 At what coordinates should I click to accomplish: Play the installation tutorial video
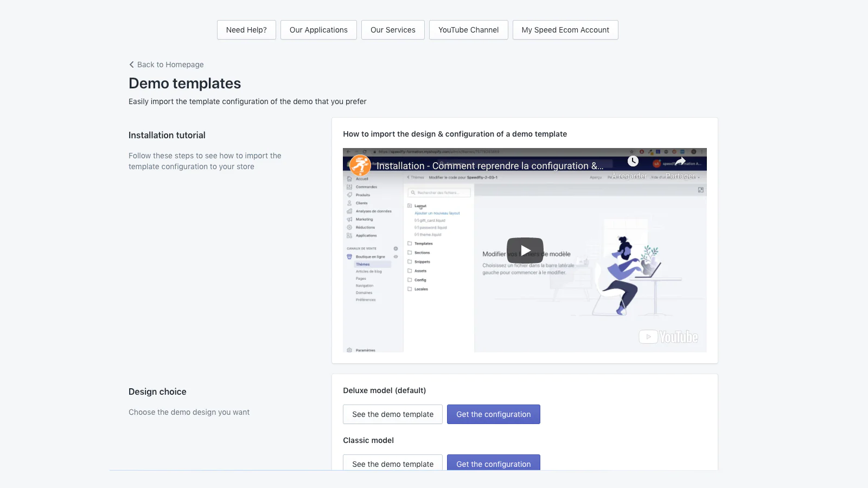coord(525,250)
